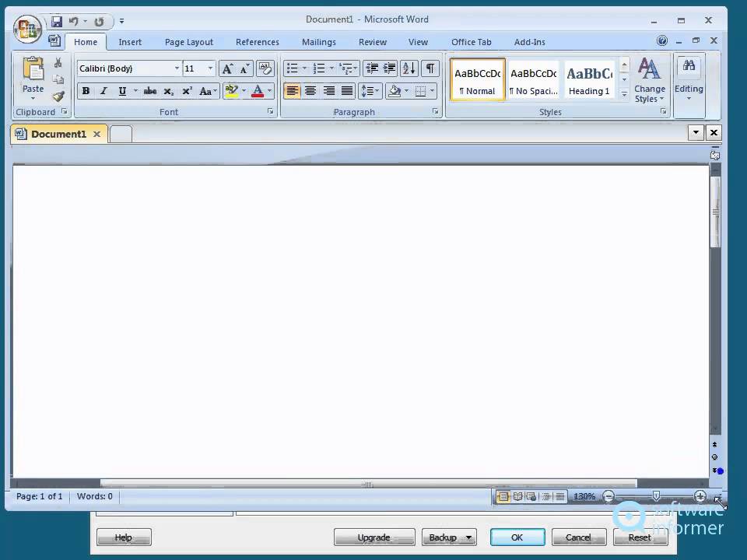
Task: Open the font size dropdown
Action: (210, 68)
